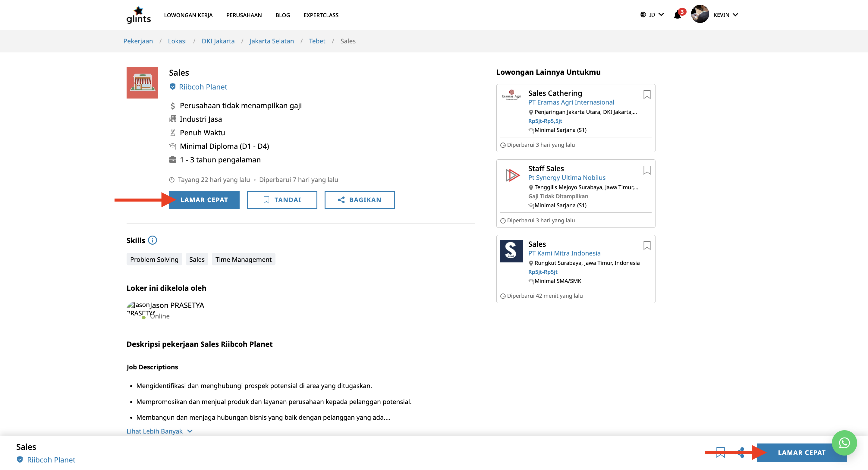Click the globe language icon

643,14
